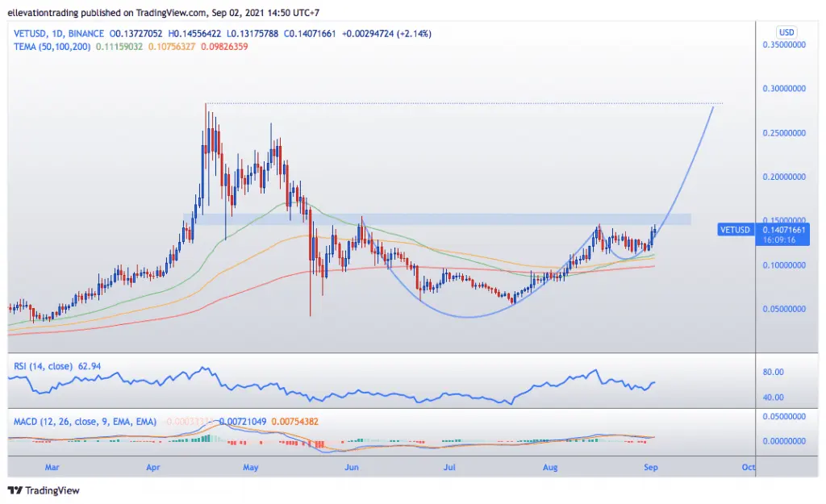Click the VETUSD, 1D, BINANCE chart title
Viewport: 826px width, 504px height.
click(x=58, y=34)
